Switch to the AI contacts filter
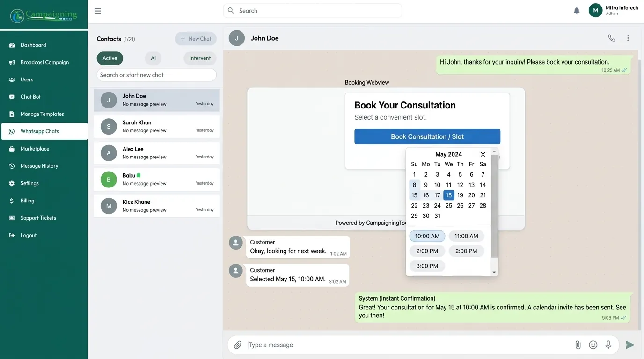 coord(153,58)
